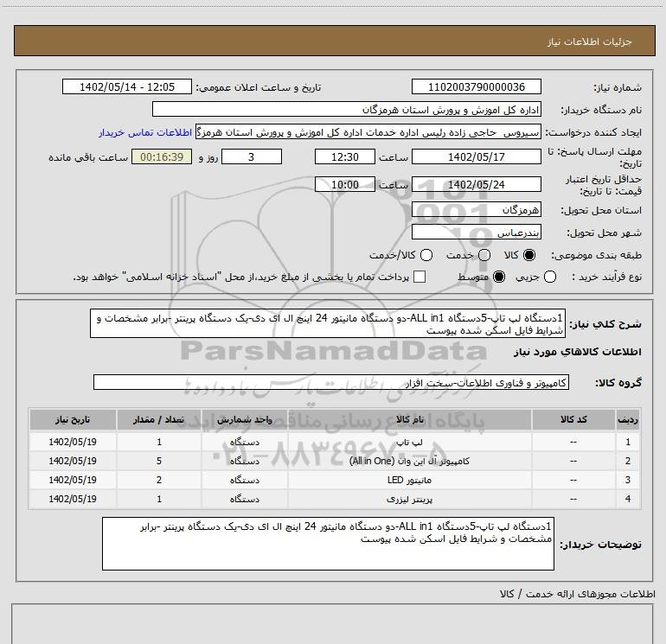Image resolution: width=666 pixels, height=644 pixels.
Task: Click the buyer name field اداره کل اموزش و پرورش
Action: 347,110
